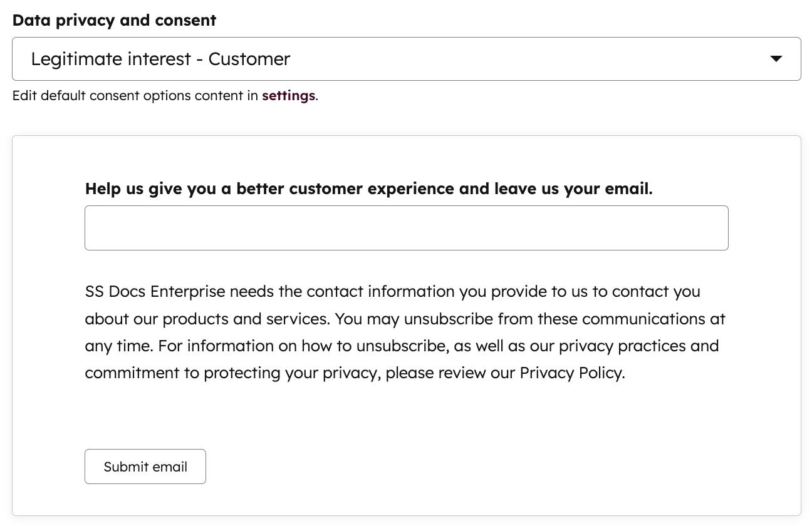Click the SS Docs Enterprise mention
812x526 pixels.
tap(143, 291)
